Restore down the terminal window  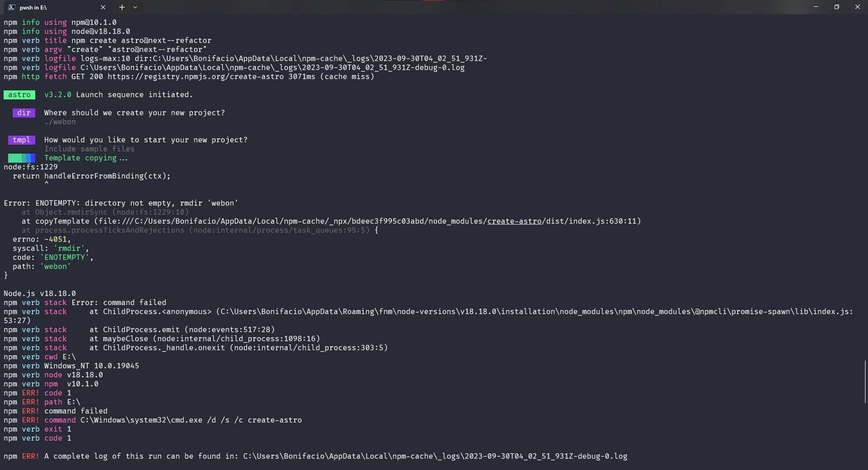click(x=837, y=7)
